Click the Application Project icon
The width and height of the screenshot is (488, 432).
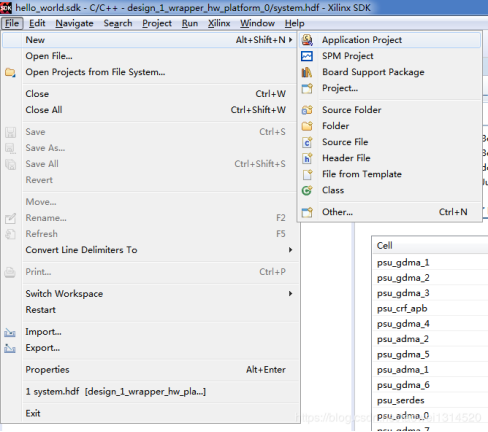click(307, 40)
